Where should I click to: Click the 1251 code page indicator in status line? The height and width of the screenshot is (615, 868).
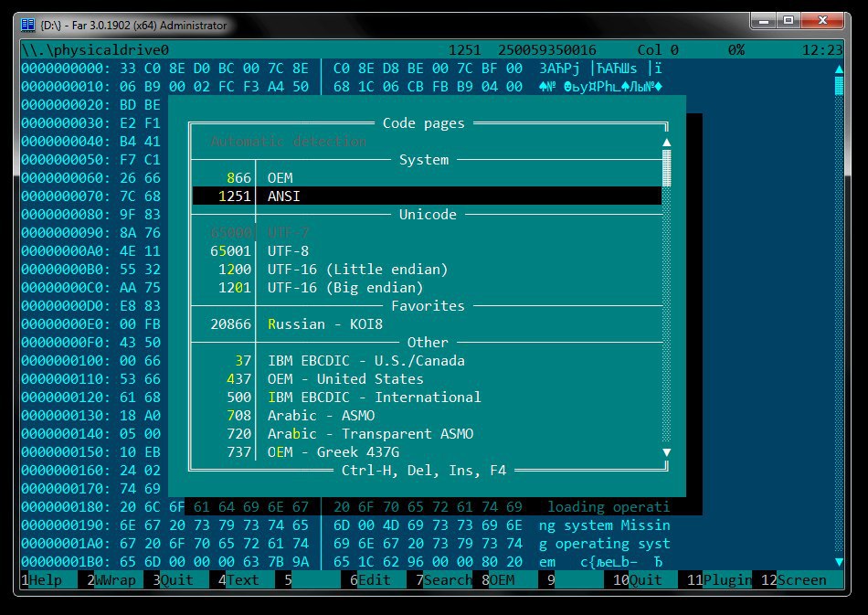pos(464,50)
